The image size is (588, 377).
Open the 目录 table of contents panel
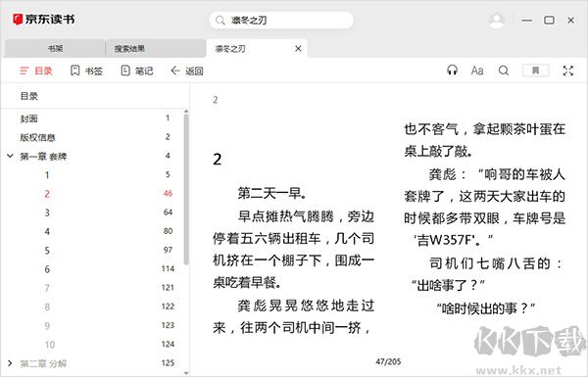click(x=36, y=71)
